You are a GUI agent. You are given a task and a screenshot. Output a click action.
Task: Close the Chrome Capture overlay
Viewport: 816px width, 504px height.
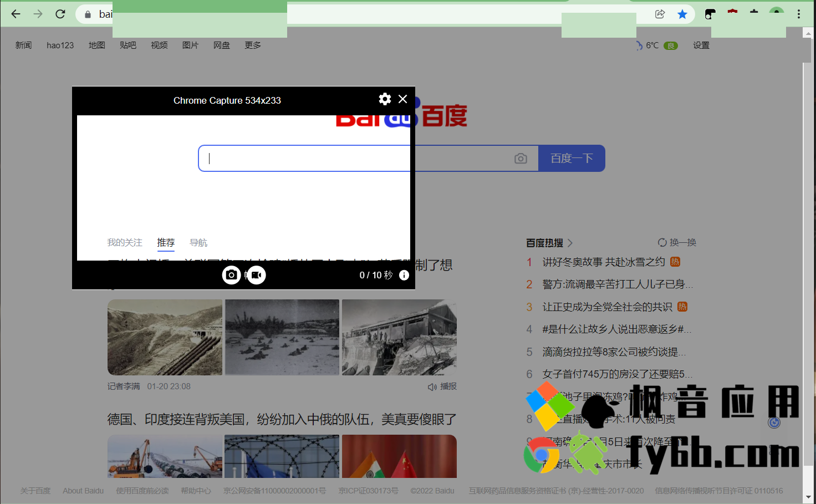click(x=403, y=99)
